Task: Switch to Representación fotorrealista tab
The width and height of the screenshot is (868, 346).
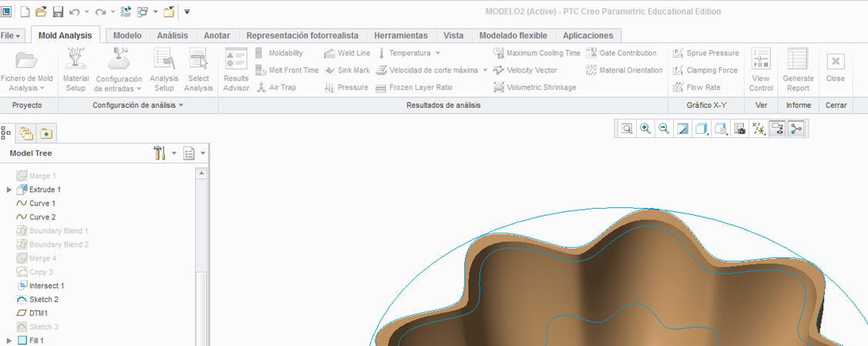Action: [x=302, y=35]
